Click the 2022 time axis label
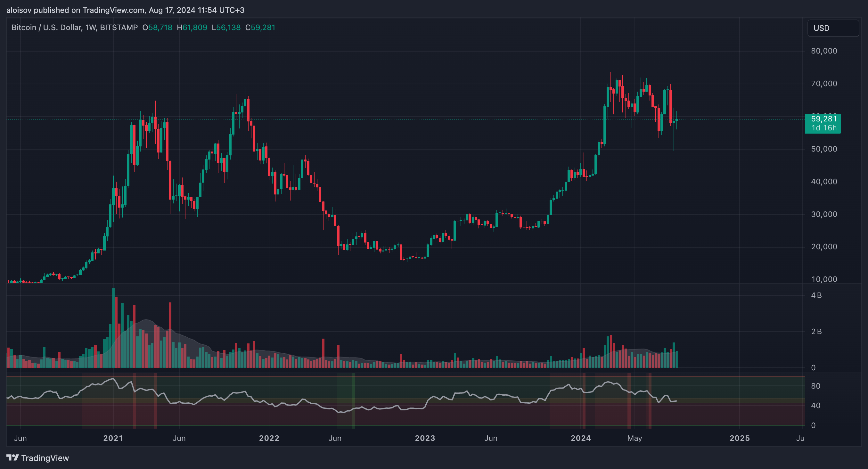This screenshot has width=868, height=469. pyautogui.click(x=269, y=438)
